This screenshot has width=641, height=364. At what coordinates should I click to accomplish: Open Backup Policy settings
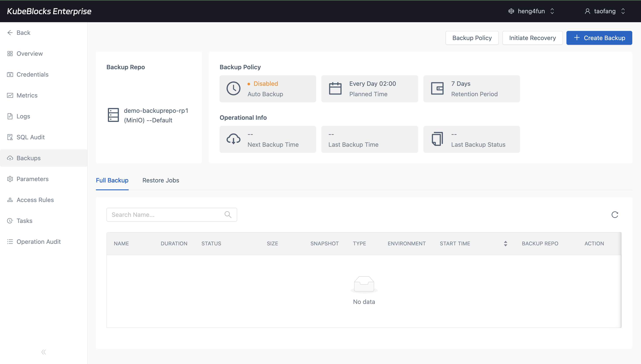(x=472, y=38)
